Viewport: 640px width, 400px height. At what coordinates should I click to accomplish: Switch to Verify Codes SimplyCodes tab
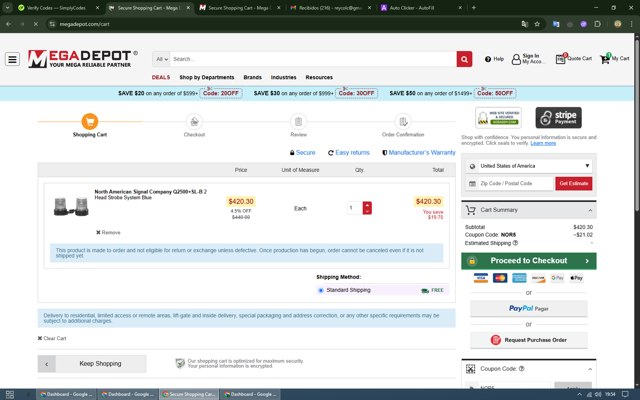click(x=58, y=7)
